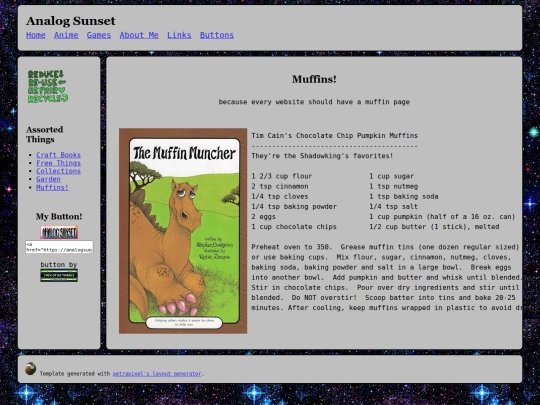Go to Collections in sidebar
Screen dimensions: 540x405
[x=59, y=171]
